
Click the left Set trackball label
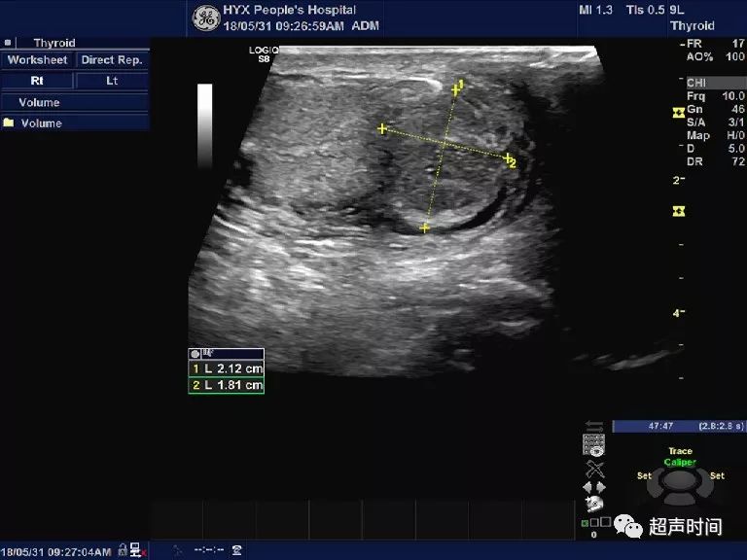(x=644, y=475)
